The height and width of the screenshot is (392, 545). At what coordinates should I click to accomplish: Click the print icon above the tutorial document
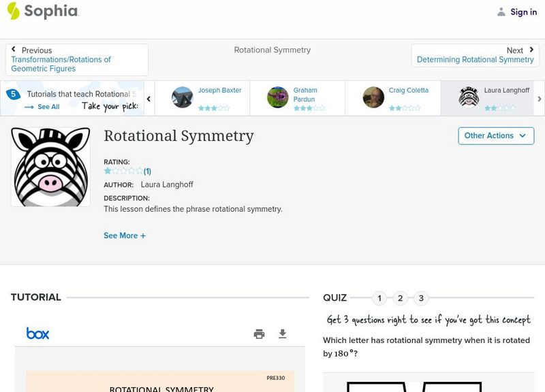coord(259,334)
